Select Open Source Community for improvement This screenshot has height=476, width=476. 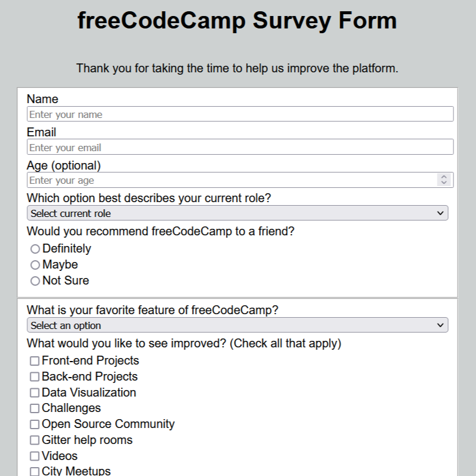pos(34,424)
